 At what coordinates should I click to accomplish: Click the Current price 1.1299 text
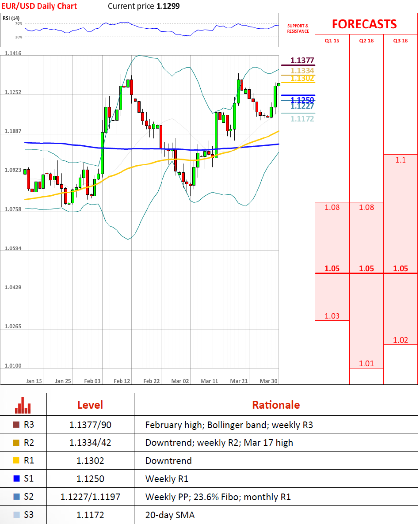[x=143, y=6]
